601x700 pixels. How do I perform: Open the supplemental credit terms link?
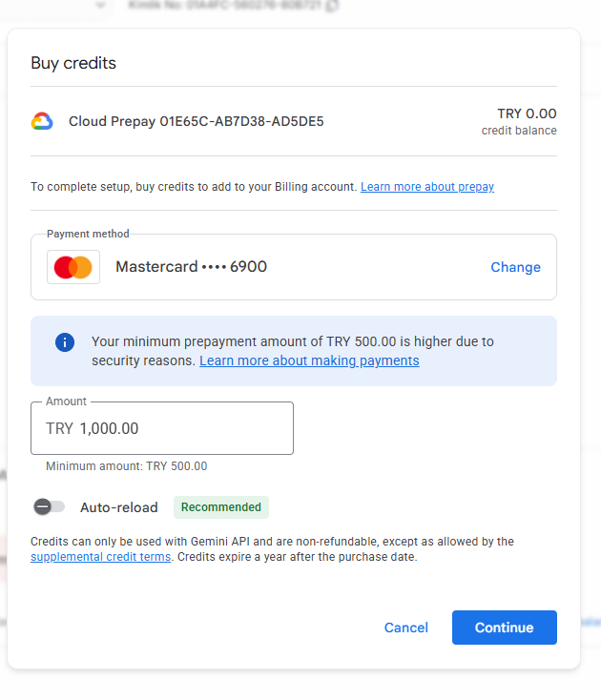coord(100,557)
